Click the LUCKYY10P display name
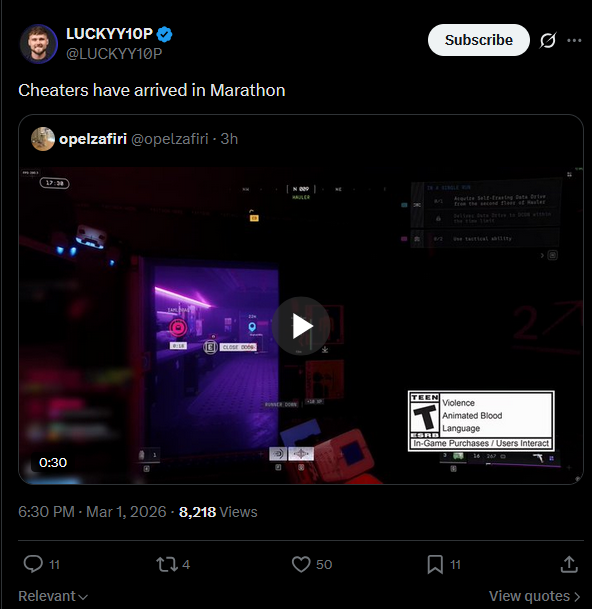Screen dimensions: 592x609 tap(110, 34)
